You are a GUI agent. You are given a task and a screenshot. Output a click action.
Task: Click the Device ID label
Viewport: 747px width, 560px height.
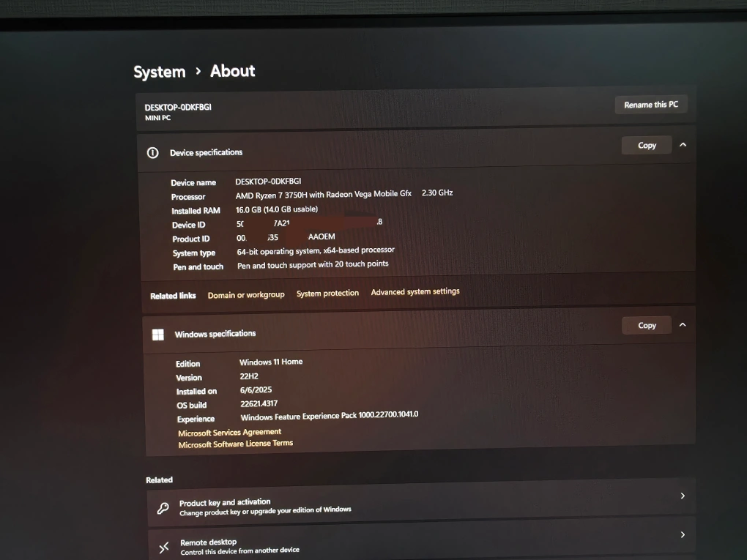[x=189, y=225]
